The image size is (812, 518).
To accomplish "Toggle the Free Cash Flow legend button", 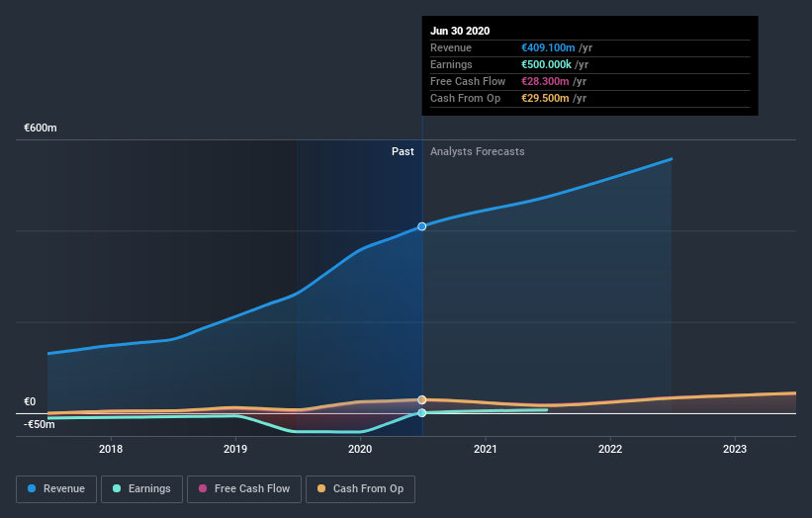I will tap(244, 489).
